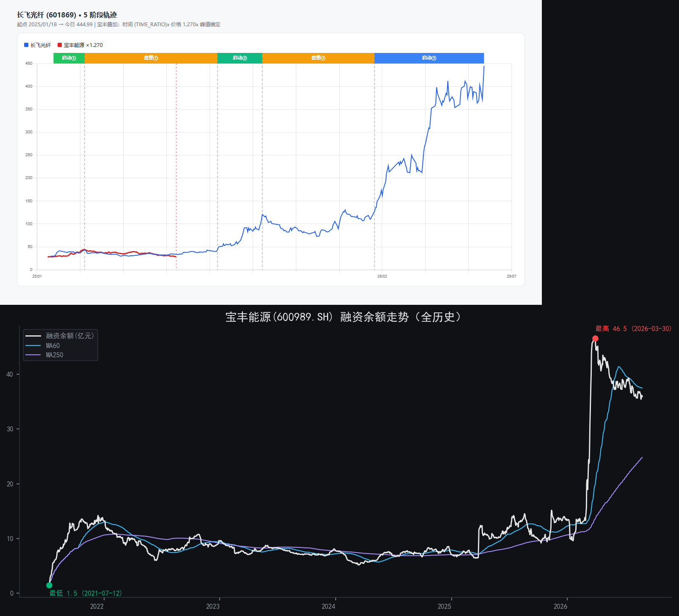The height and width of the screenshot is (616, 679).
Task: Click the 20 label on margin balance axis
Action: tap(10, 484)
